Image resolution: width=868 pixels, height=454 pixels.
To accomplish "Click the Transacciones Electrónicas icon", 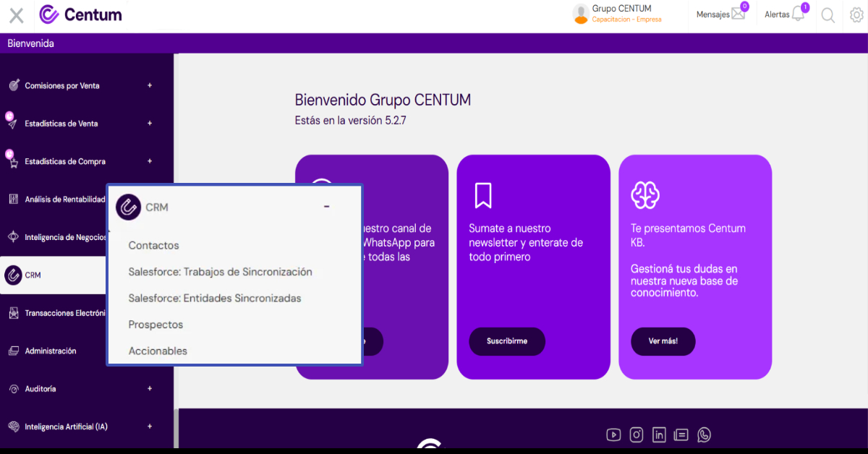I will click(13, 313).
